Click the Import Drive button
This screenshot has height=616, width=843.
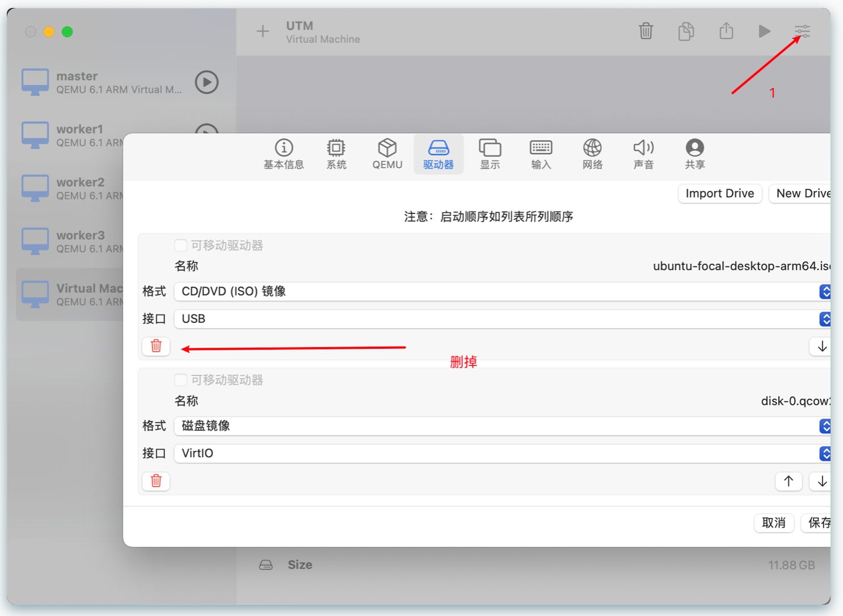click(x=719, y=193)
